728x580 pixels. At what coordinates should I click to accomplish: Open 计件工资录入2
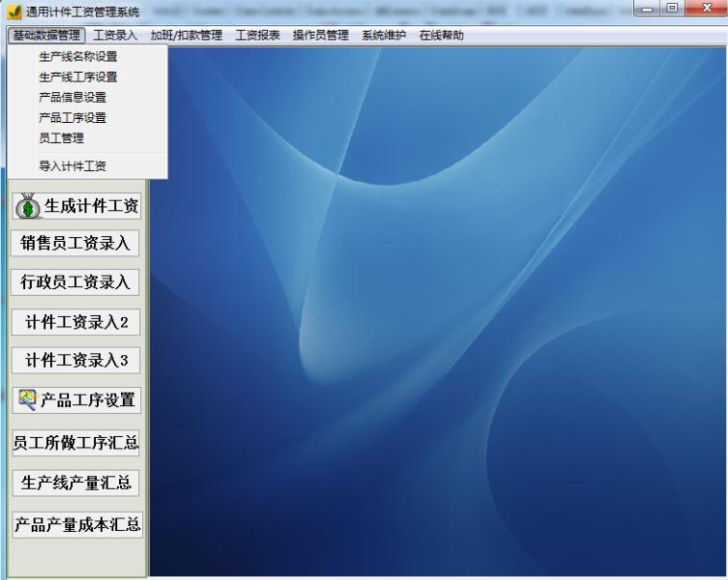tap(76, 322)
